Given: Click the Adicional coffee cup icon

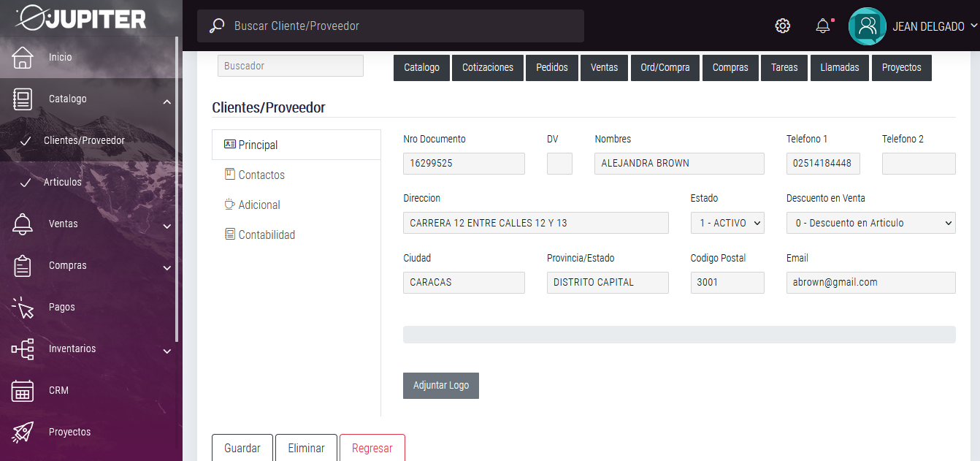Looking at the screenshot, I should click(230, 205).
